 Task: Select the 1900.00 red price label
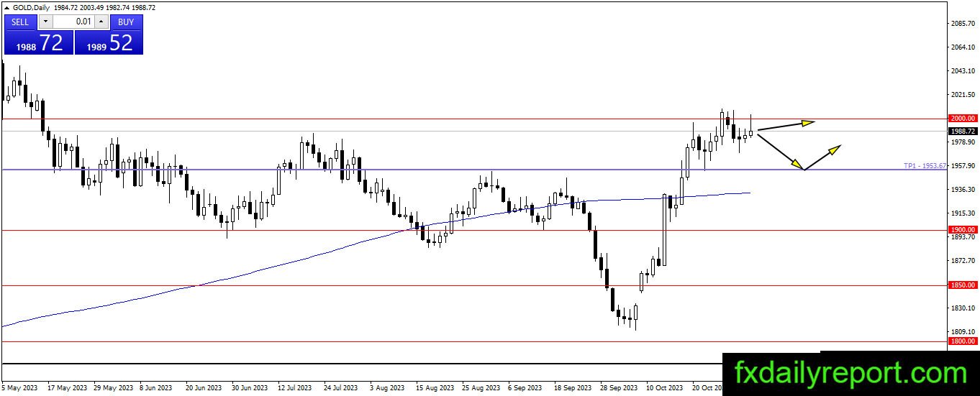click(963, 230)
